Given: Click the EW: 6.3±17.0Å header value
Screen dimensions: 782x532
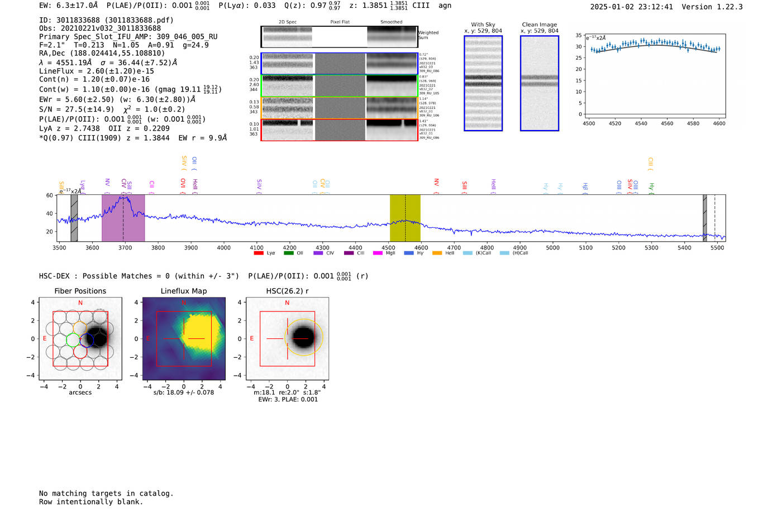Looking at the screenshot, I should point(69,6).
